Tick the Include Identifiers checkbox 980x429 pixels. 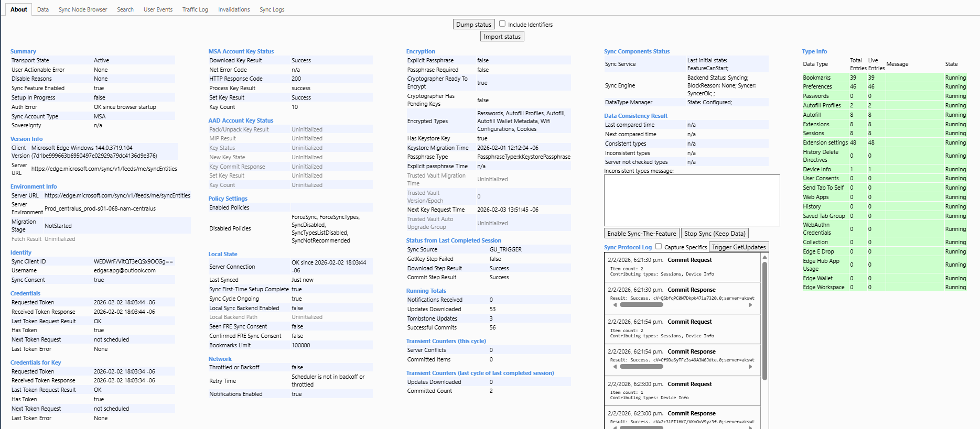[502, 24]
